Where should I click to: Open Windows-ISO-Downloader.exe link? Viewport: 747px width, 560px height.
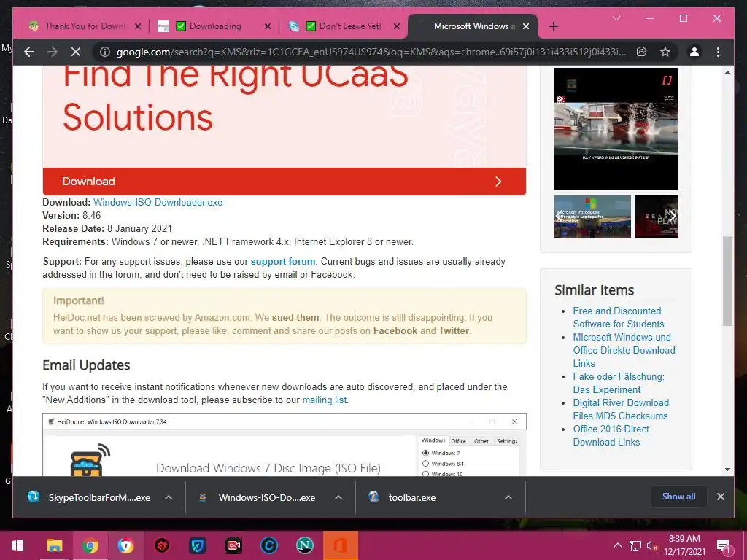point(158,203)
